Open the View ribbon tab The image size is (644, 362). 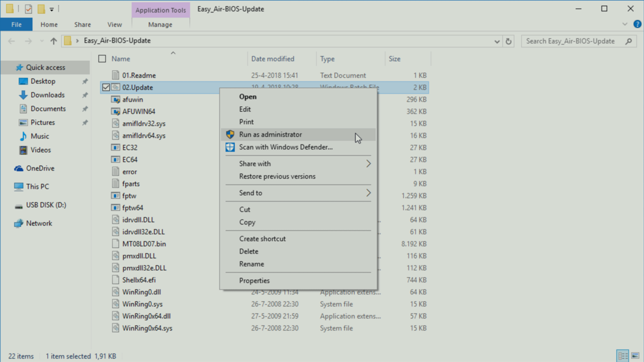click(115, 25)
